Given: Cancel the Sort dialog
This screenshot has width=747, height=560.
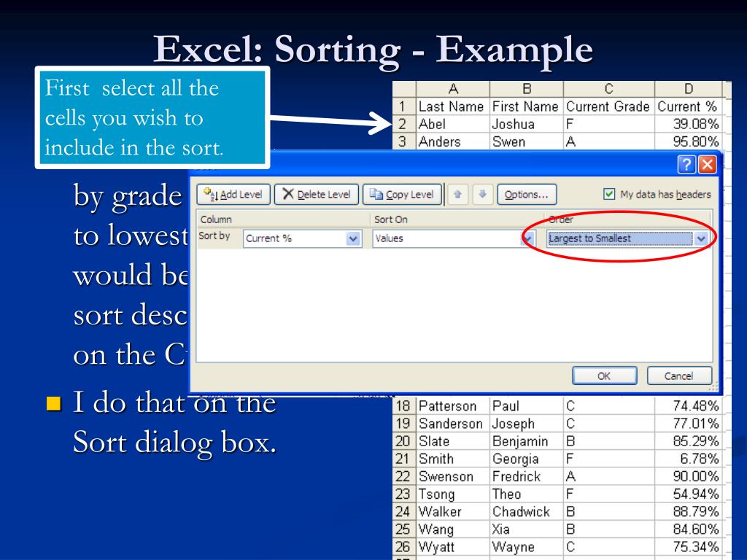Looking at the screenshot, I should point(679,376).
